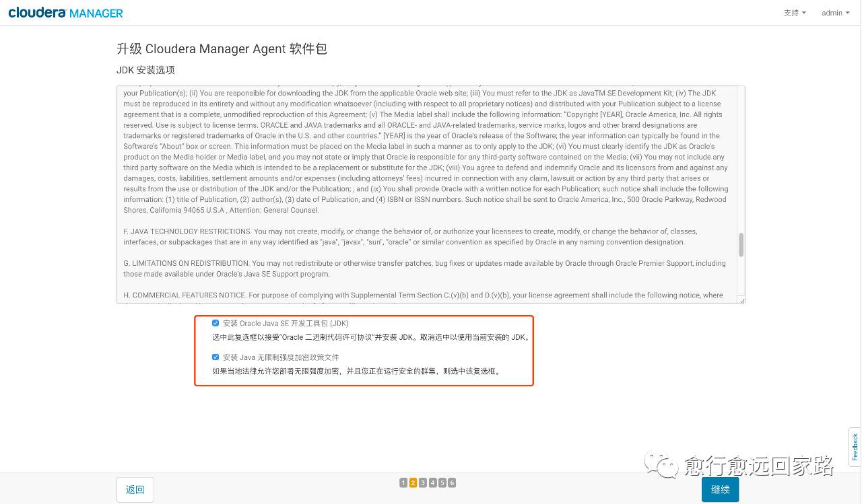Toggle 安装 Java 无限制强度加密策略文件 checkbox
This screenshot has height=504, width=862.
coord(215,357)
